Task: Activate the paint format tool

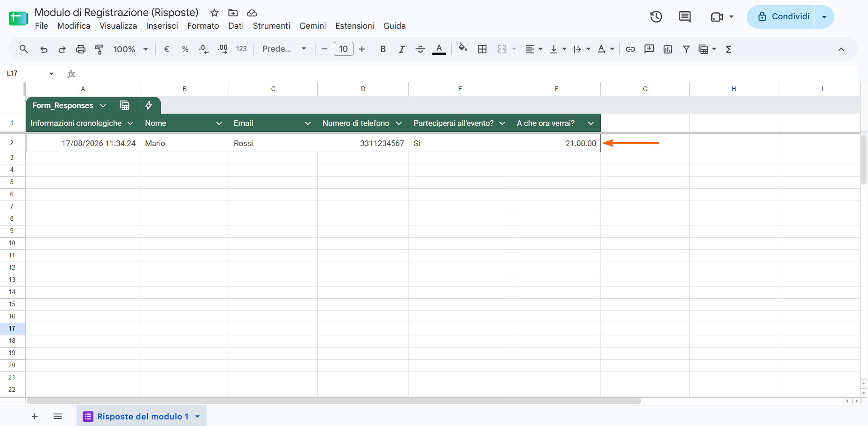Action: (99, 49)
